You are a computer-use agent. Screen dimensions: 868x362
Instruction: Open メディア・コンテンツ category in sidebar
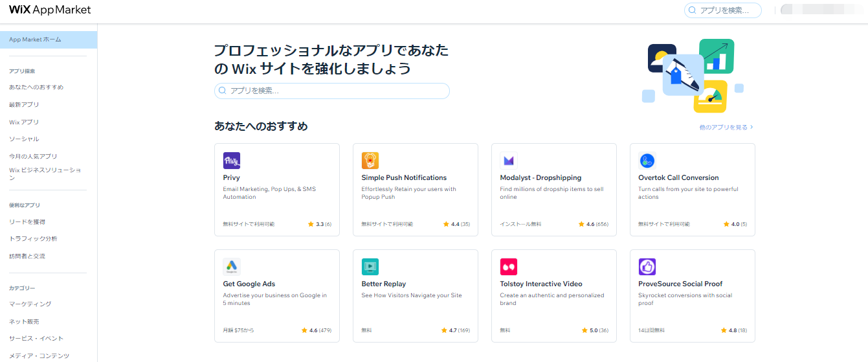pyautogui.click(x=39, y=356)
